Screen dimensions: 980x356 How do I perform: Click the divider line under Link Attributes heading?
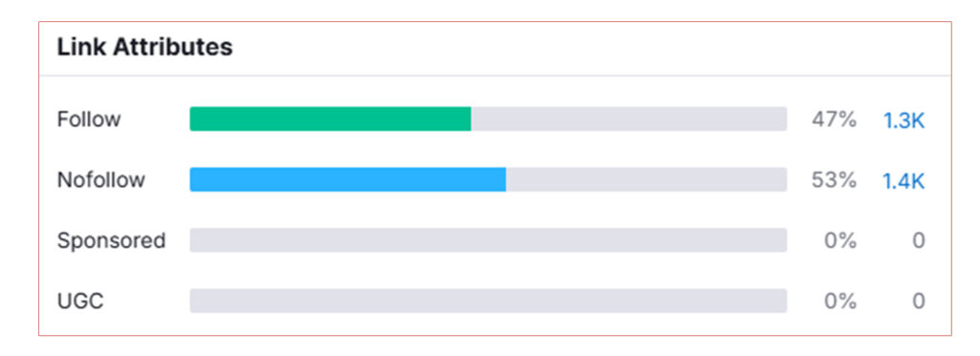point(495,77)
